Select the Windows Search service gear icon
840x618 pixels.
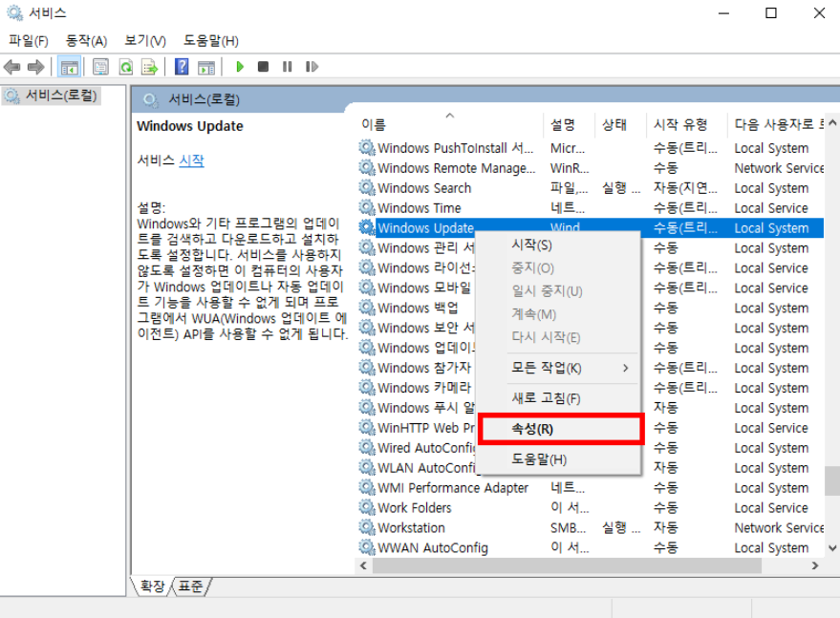[x=367, y=187]
